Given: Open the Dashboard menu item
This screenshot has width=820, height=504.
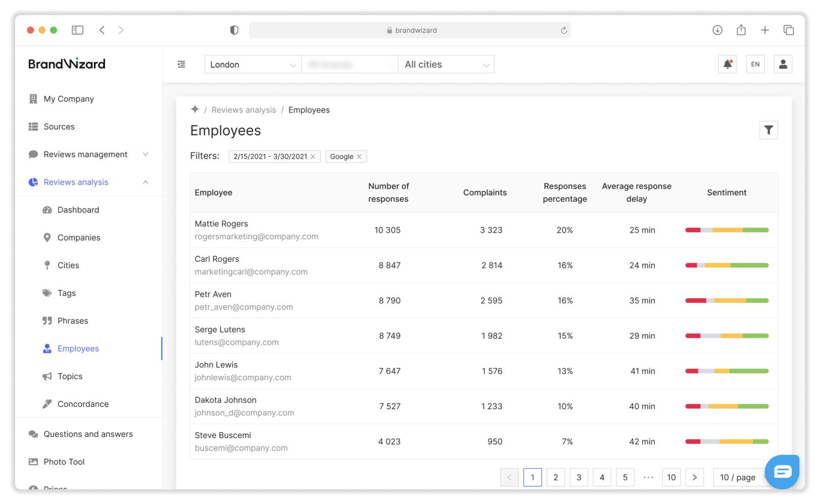Looking at the screenshot, I should coord(78,210).
